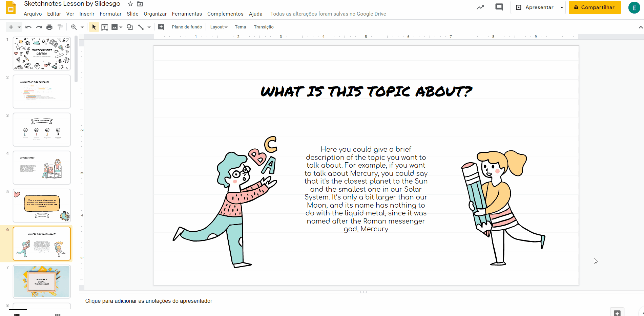Open the Ver menu
The image size is (644, 316).
[70, 14]
